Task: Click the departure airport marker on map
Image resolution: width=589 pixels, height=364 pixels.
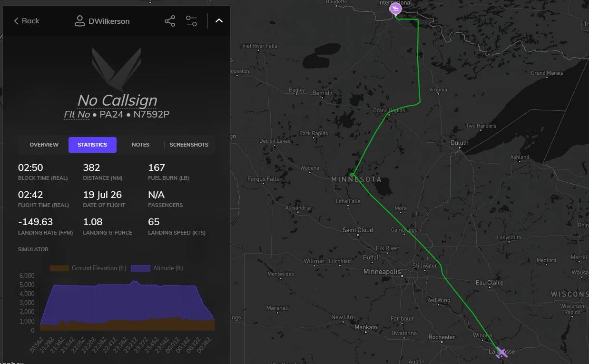Action: click(395, 9)
